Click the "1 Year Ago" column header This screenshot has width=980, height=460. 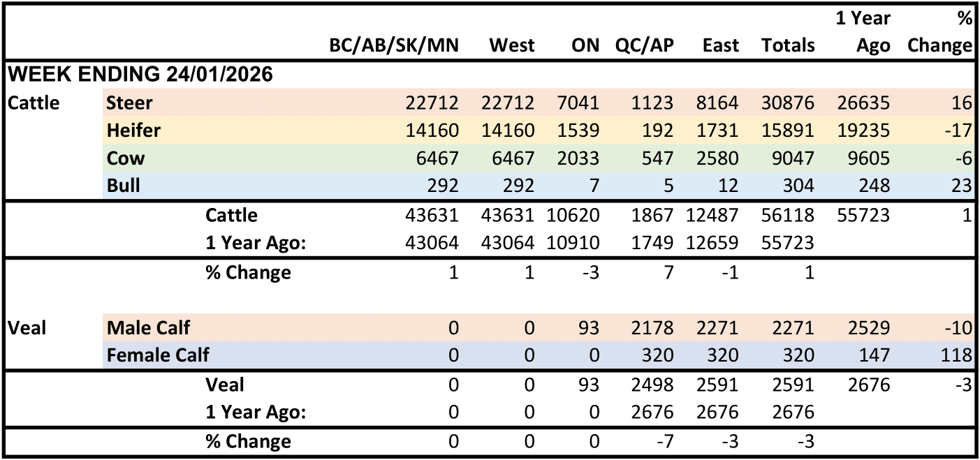pos(863,32)
